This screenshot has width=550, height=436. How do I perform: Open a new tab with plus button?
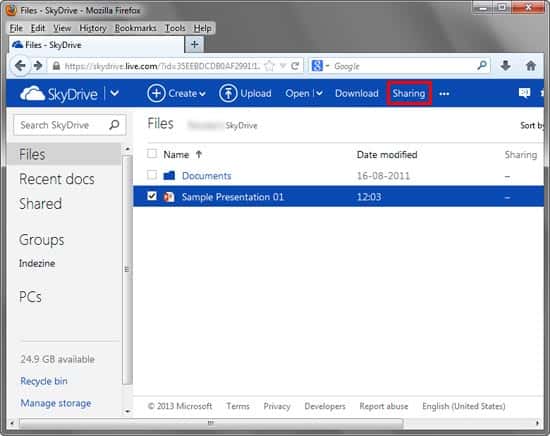195,45
